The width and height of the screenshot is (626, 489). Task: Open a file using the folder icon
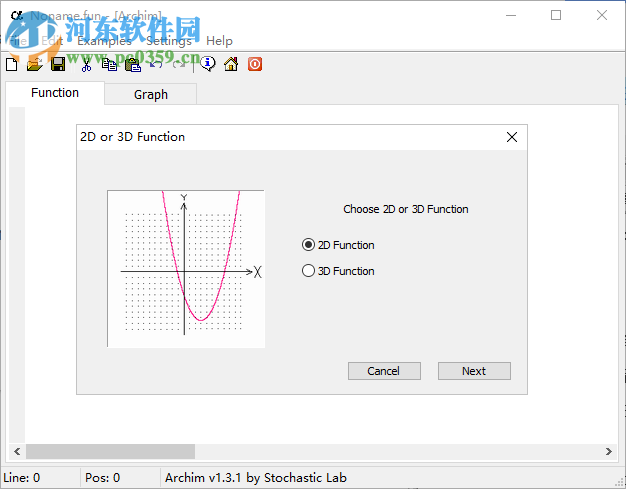[35, 64]
